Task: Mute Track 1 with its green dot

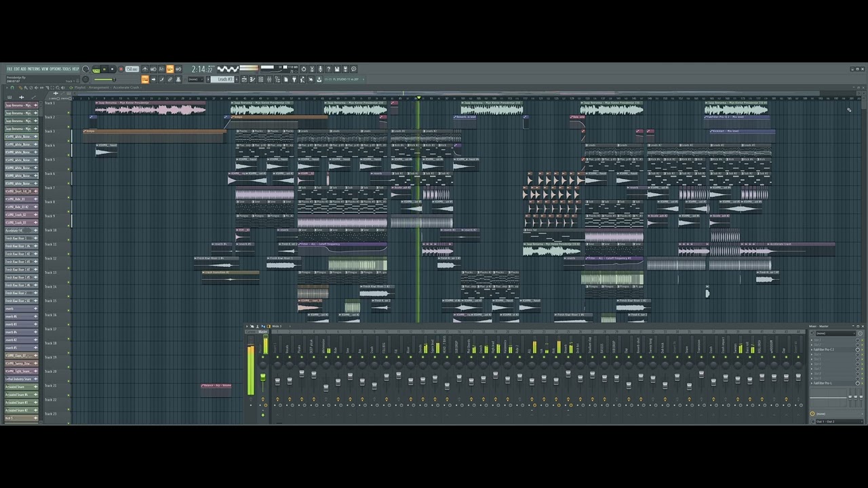Action: [68, 113]
